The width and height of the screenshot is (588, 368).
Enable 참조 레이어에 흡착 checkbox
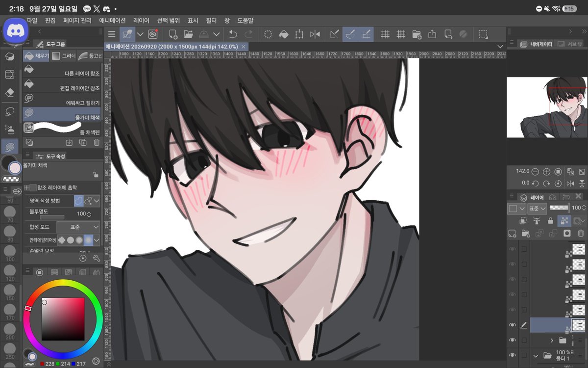(x=33, y=187)
